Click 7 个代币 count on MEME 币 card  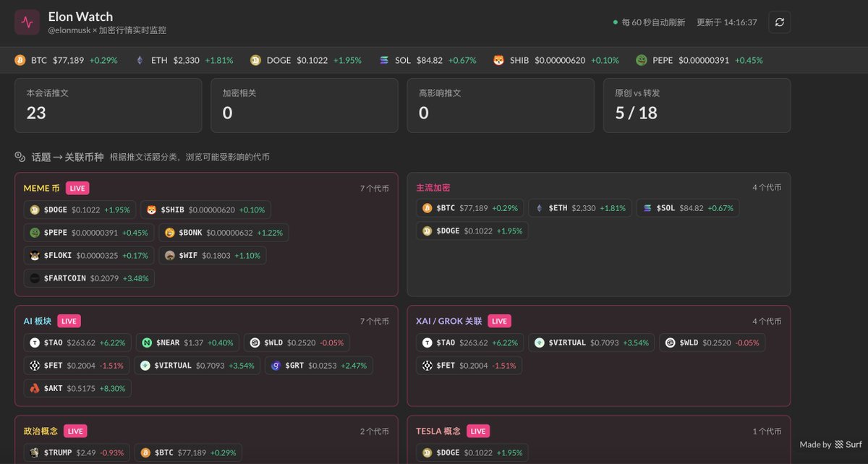[374, 188]
